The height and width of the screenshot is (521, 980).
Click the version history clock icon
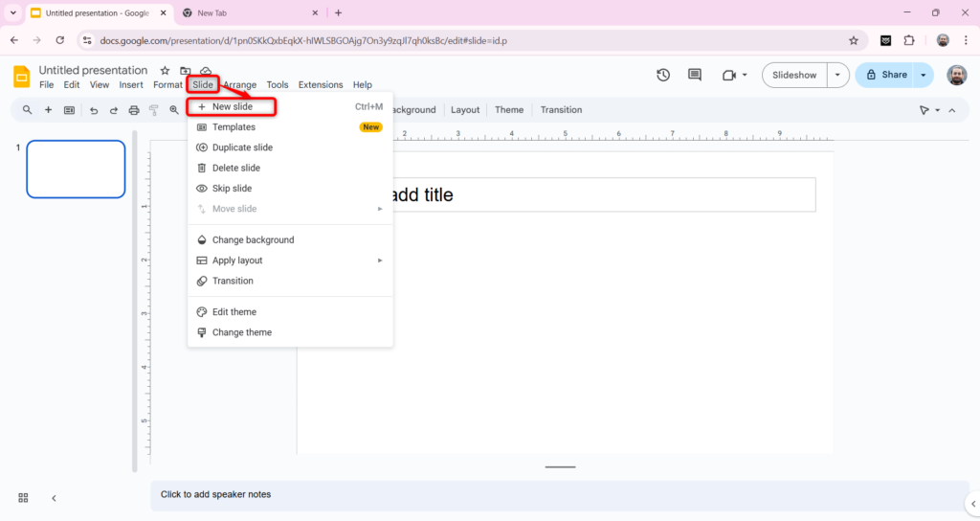coord(663,75)
